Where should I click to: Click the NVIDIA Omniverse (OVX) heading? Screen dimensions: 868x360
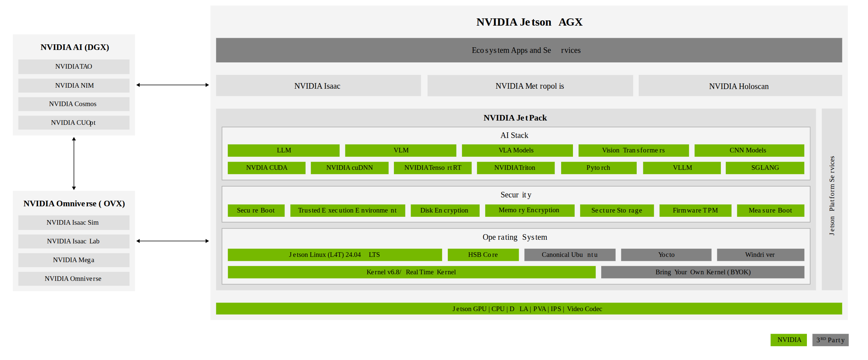pos(74,203)
